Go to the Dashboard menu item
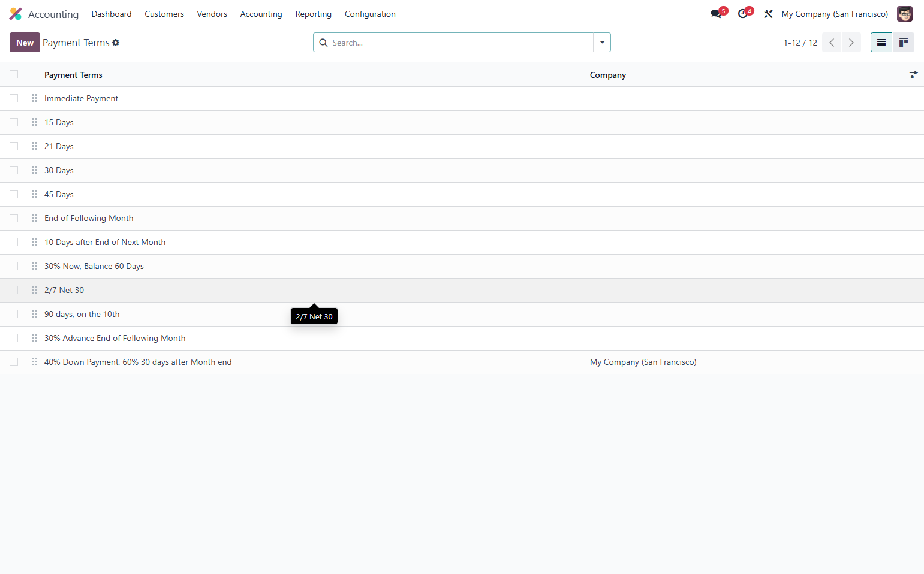This screenshot has height=574, width=924. 112,14
